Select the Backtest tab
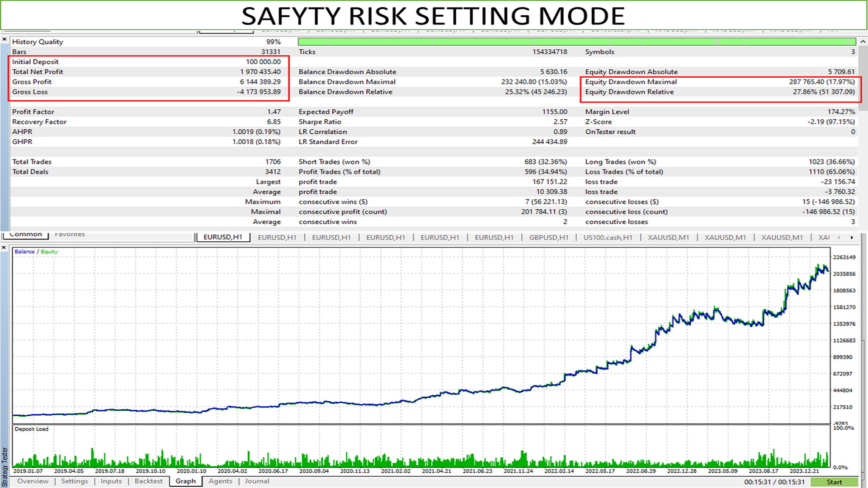 [148, 481]
